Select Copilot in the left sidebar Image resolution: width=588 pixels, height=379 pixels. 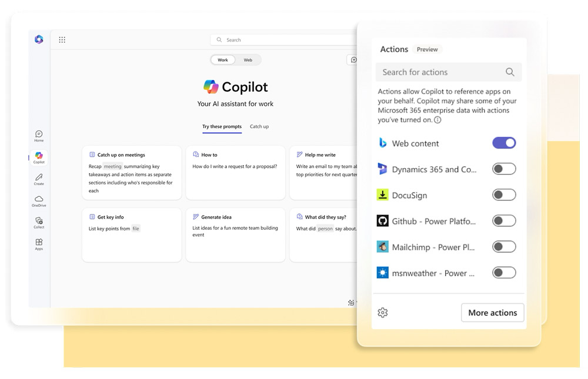[x=39, y=157]
